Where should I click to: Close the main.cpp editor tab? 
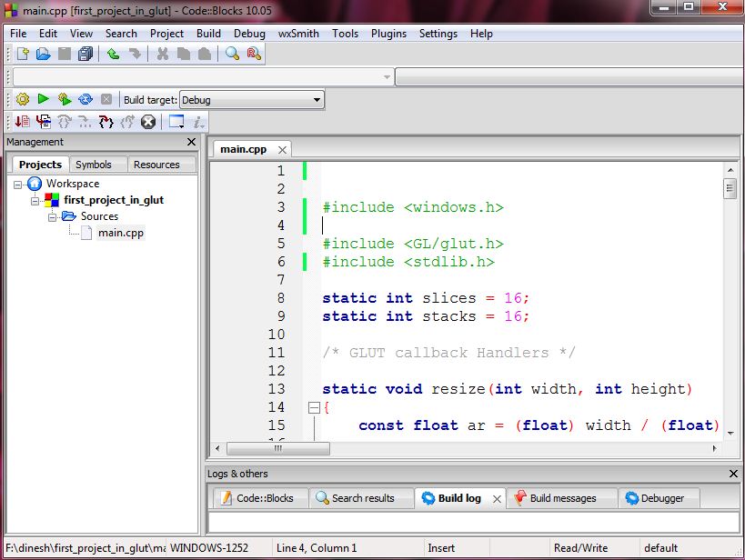282,150
